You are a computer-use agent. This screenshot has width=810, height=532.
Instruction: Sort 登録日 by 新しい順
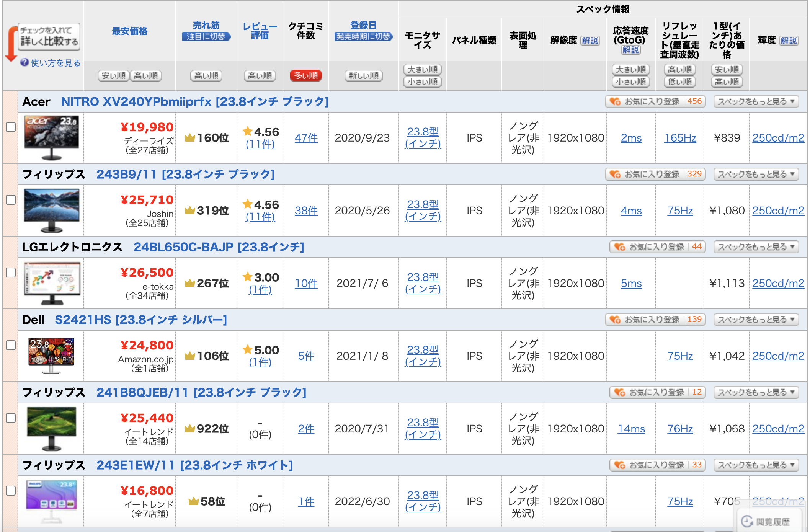(x=363, y=75)
